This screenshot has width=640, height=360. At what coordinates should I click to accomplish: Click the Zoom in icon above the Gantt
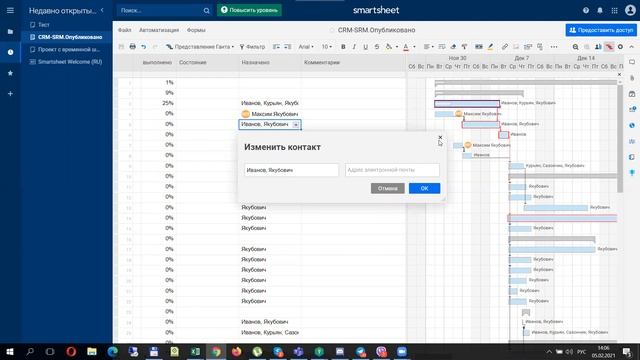pyautogui.click(x=575, y=47)
